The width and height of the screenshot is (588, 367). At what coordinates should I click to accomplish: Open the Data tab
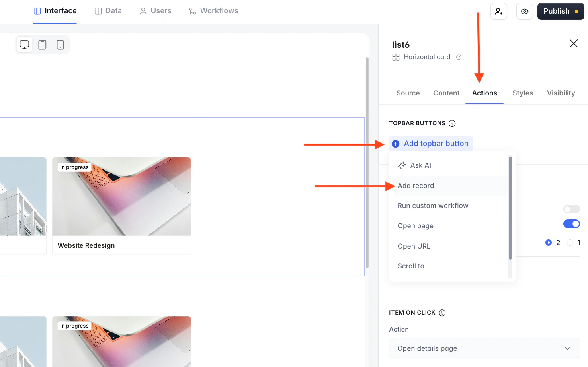[x=108, y=11]
